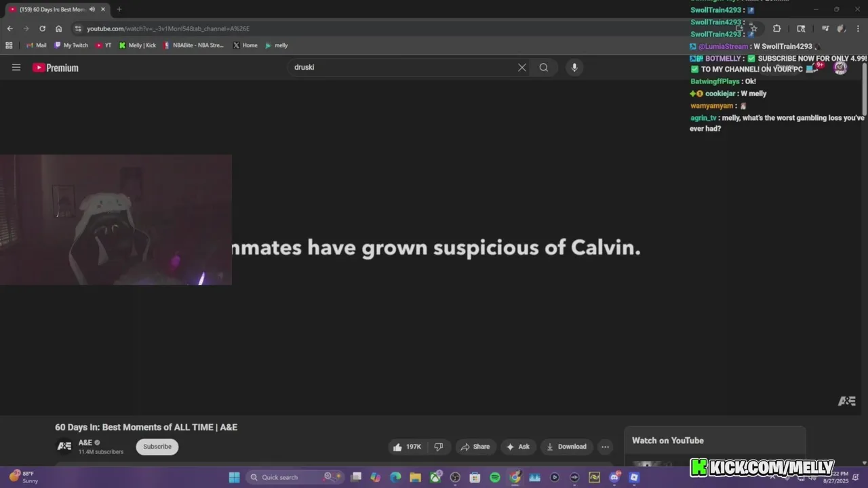Open the Mail bookmark
The image size is (868, 488).
click(x=37, y=45)
